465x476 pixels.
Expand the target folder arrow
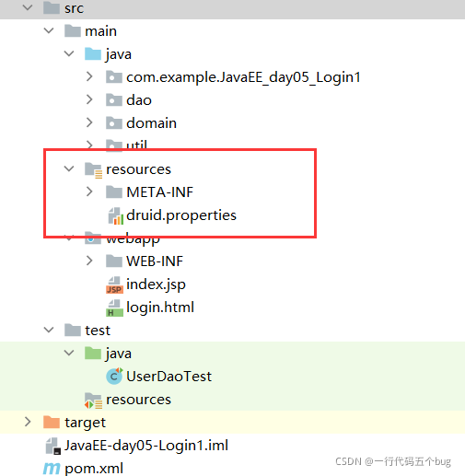click(28, 422)
